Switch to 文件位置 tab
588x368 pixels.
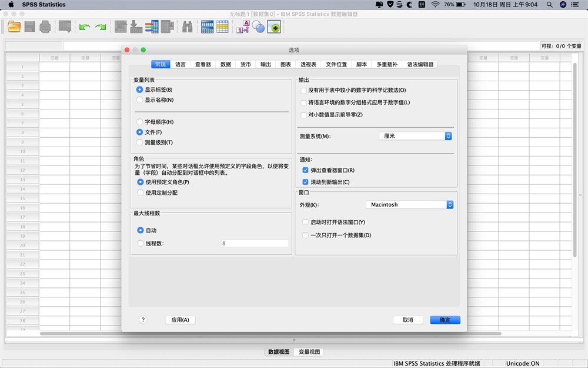click(x=336, y=64)
